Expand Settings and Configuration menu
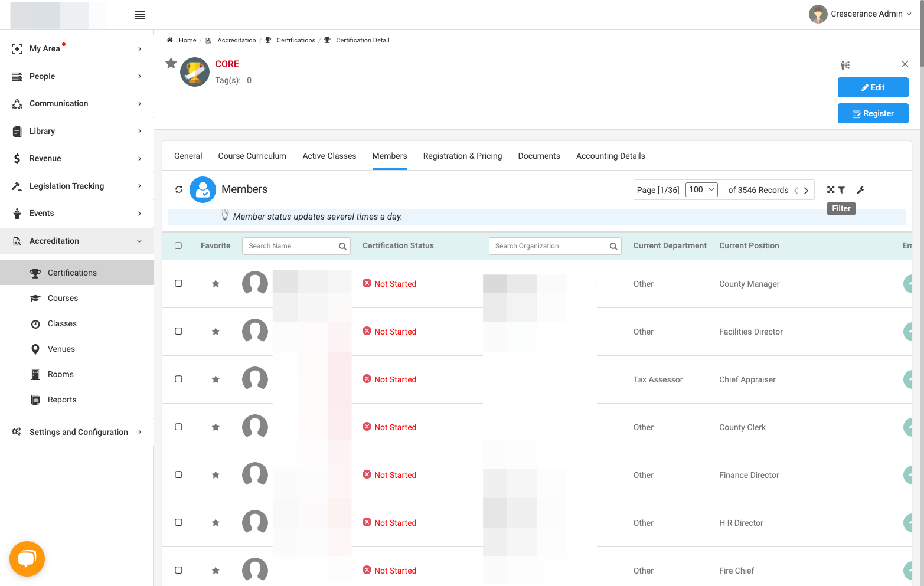Image resolution: width=924 pixels, height=586 pixels. (x=77, y=432)
